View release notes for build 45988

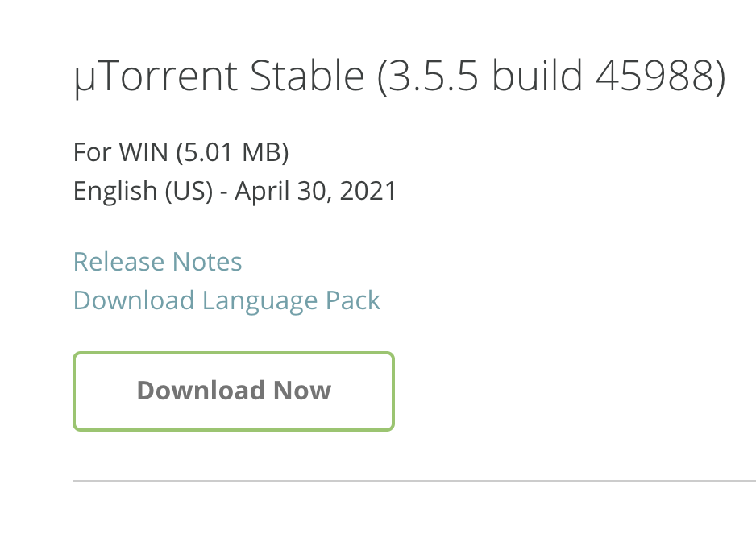(156, 261)
